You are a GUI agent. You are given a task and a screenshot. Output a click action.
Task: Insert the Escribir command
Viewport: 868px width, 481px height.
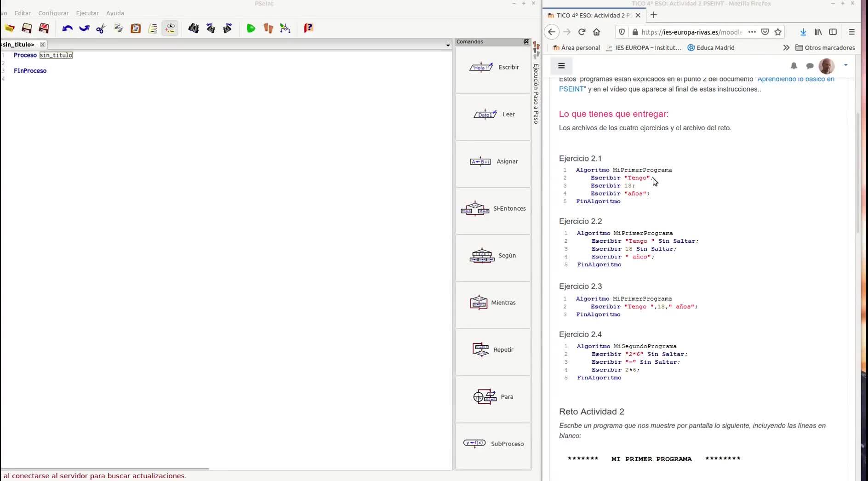tap(493, 67)
